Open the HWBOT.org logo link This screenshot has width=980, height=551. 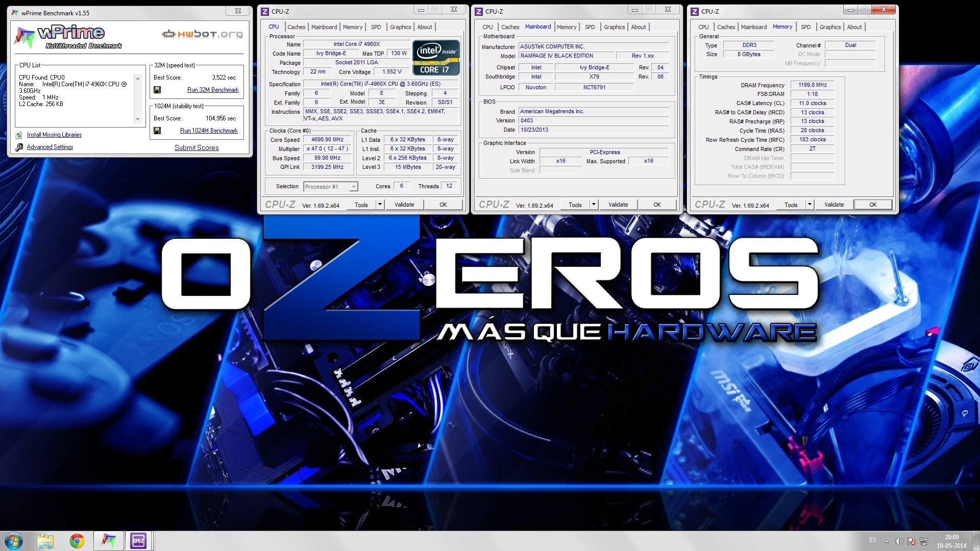click(x=202, y=34)
